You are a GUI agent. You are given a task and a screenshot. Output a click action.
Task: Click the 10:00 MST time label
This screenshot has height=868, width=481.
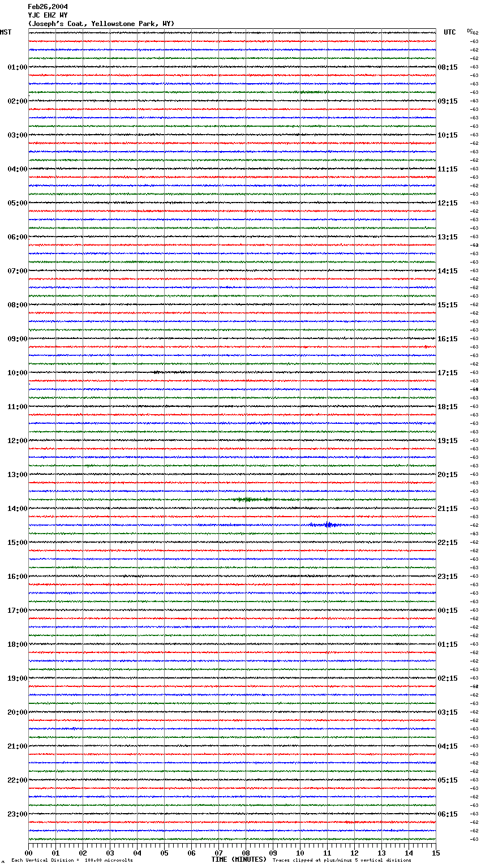(x=18, y=373)
